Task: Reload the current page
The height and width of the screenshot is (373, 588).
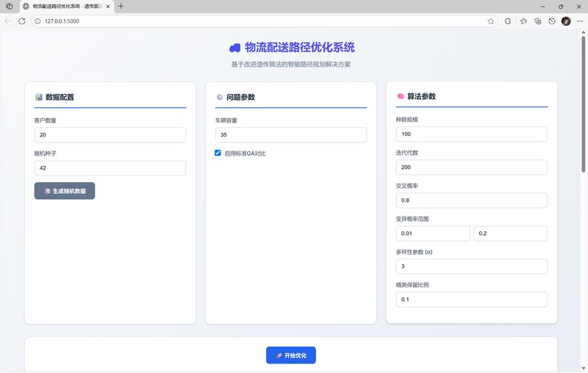Action: (x=22, y=21)
